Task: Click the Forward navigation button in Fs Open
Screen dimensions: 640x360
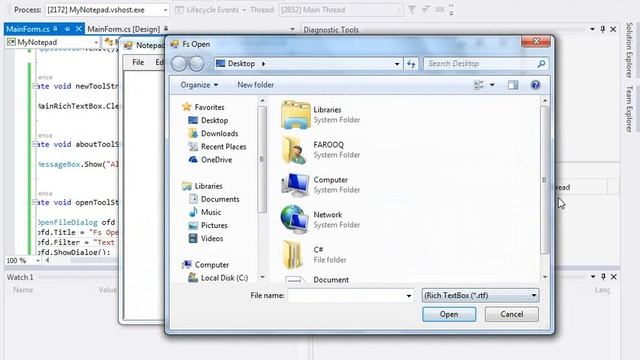Action: pos(196,64)
